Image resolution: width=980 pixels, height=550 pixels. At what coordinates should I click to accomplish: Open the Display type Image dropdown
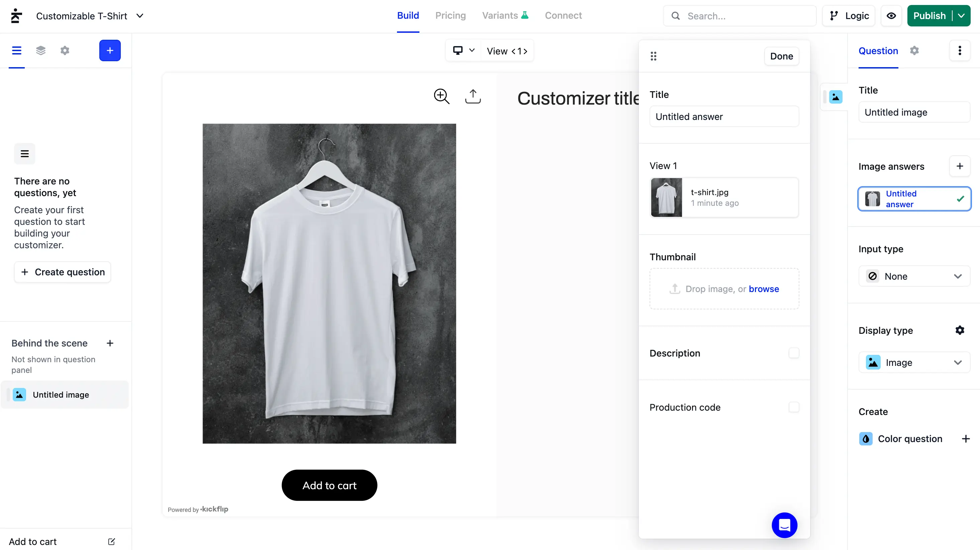pyautogui.click(x=914, y=362)
